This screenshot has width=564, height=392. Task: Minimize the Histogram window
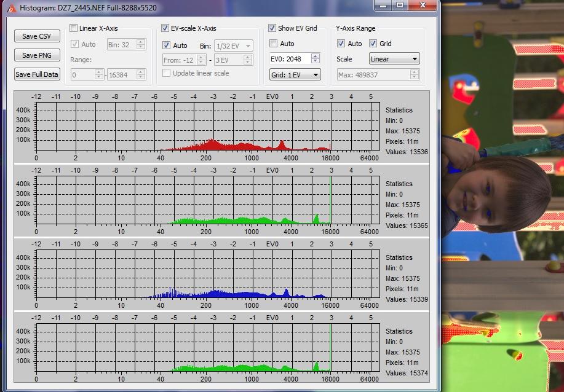383,6
